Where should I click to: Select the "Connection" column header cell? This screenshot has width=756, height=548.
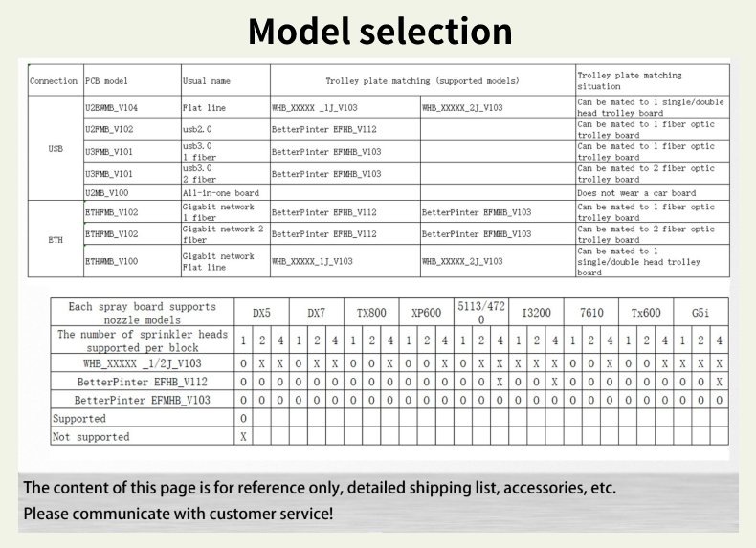tap(54, 81)
